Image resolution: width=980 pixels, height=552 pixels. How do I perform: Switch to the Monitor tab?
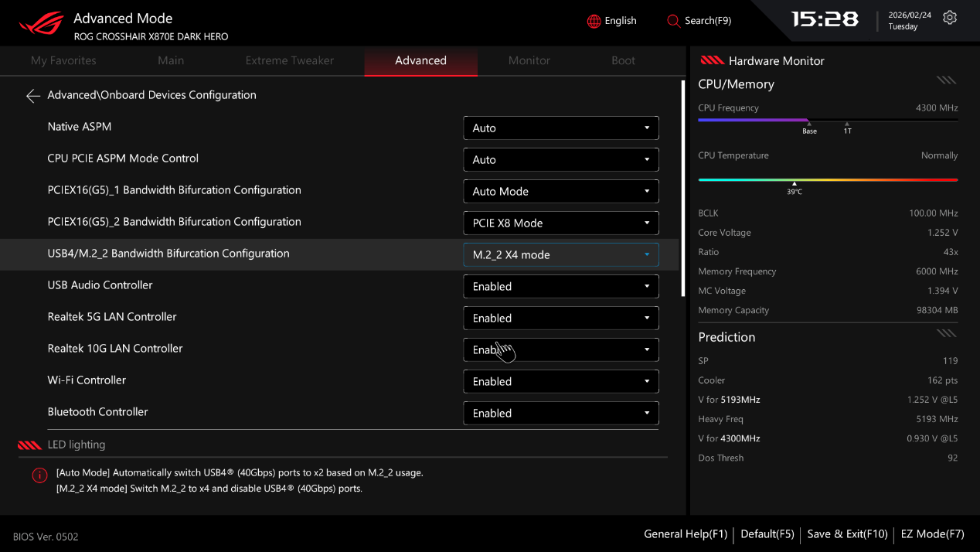point(529,60)
